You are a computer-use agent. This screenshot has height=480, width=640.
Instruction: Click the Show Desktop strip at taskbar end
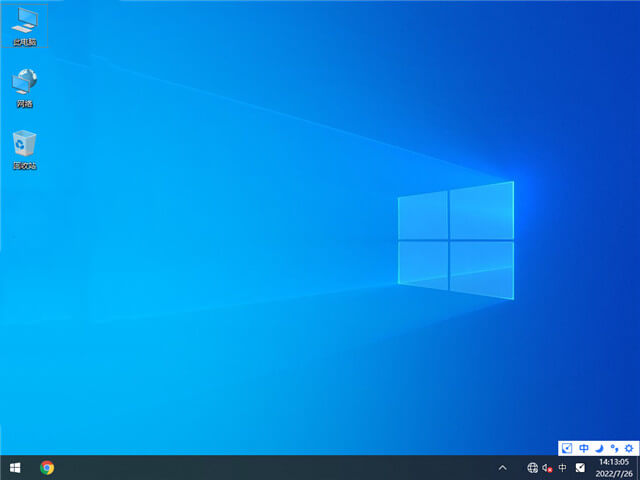pos(638,468)
